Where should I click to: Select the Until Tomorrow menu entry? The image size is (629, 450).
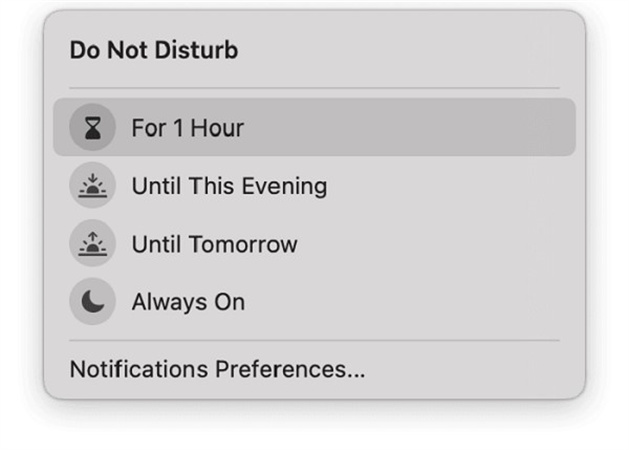coord(214,244)
